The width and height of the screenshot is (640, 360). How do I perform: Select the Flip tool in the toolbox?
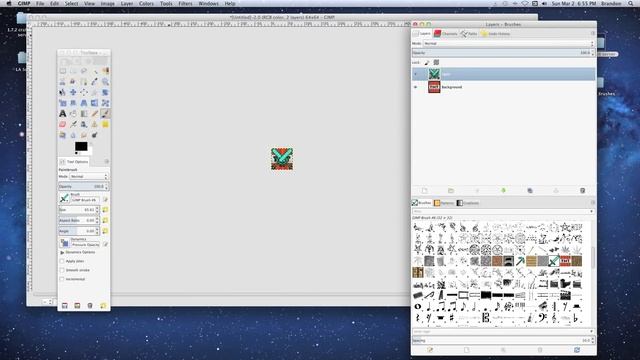pyautogui.click(x=95, y=103)
